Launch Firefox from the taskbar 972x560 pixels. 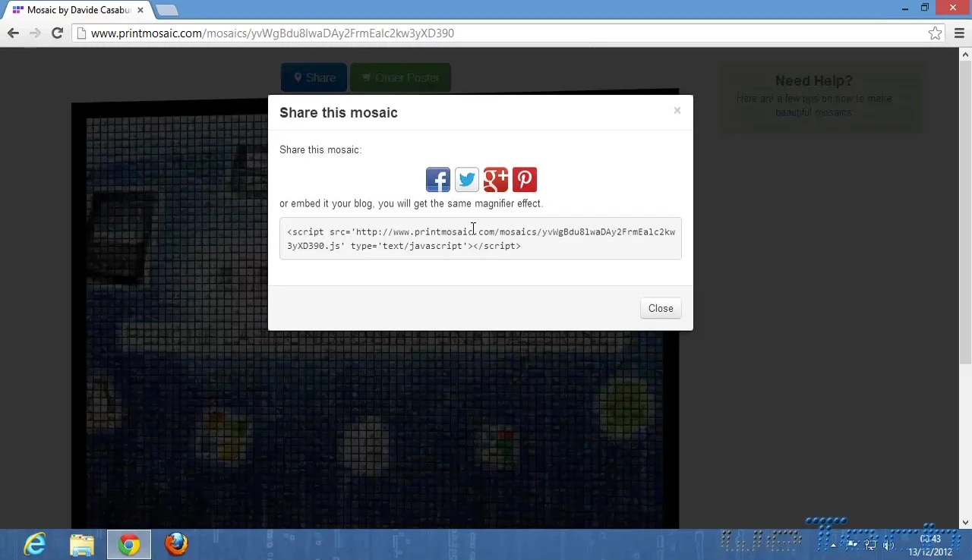(x=175, y=544)
